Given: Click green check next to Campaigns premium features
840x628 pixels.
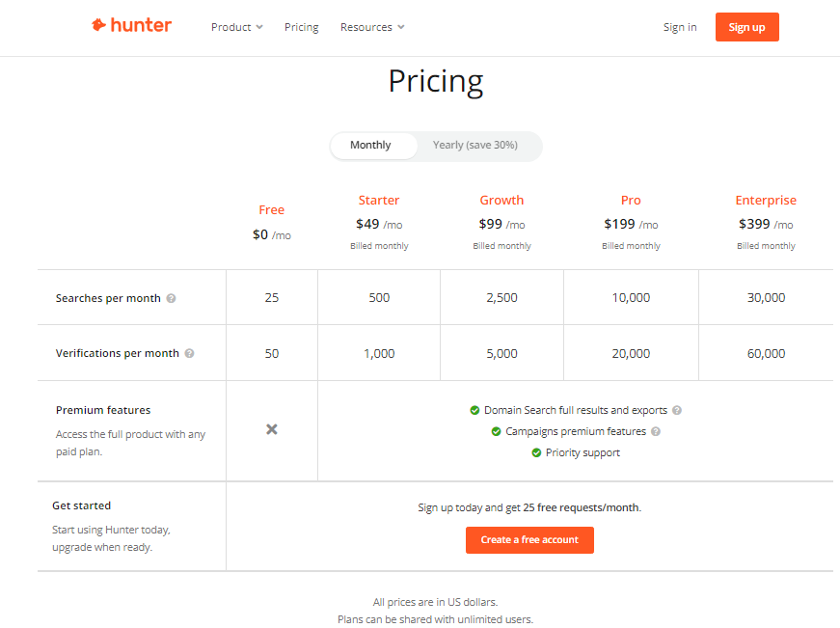Looking at the screenshot, I should (x=496, y=432).
